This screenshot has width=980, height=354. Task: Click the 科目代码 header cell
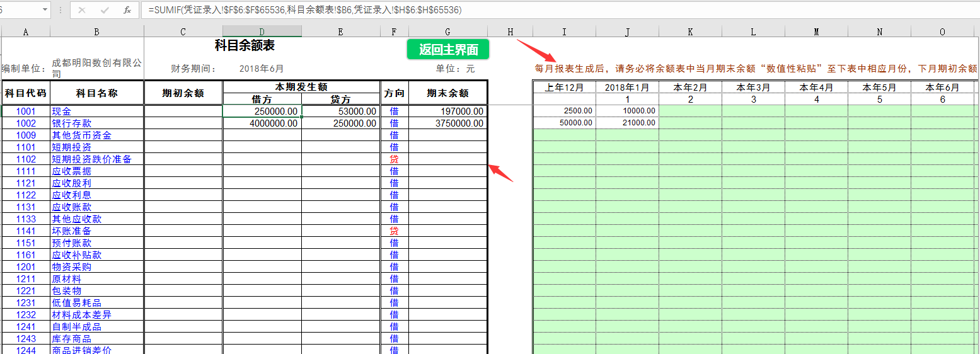click(26, 93)
